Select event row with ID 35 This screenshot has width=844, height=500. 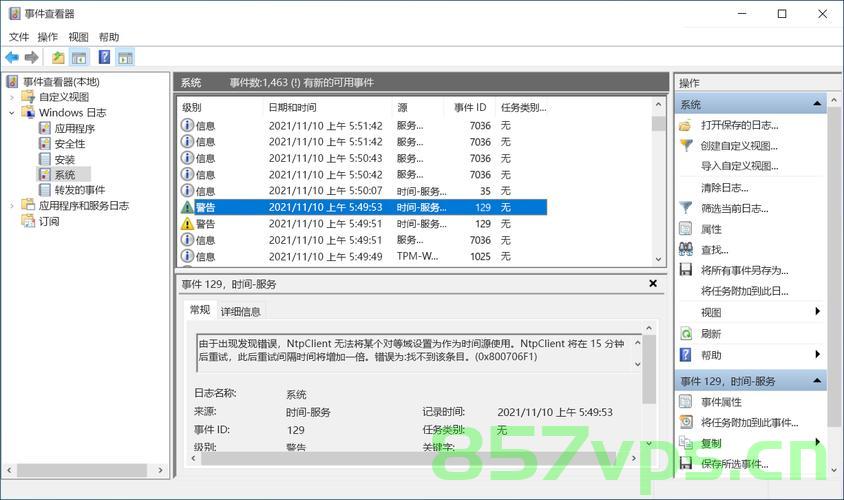(363, 191)
